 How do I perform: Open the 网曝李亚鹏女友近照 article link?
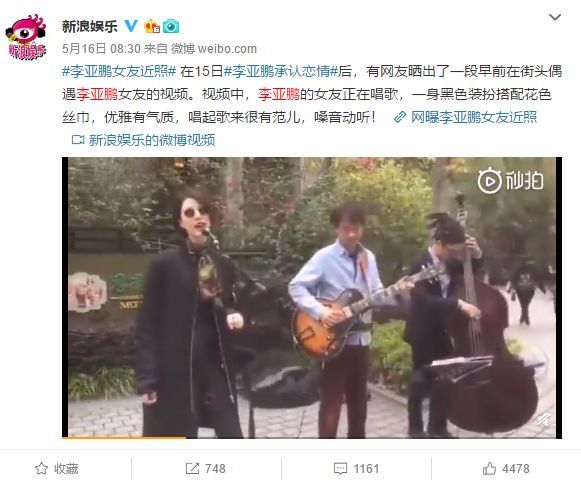474,117
